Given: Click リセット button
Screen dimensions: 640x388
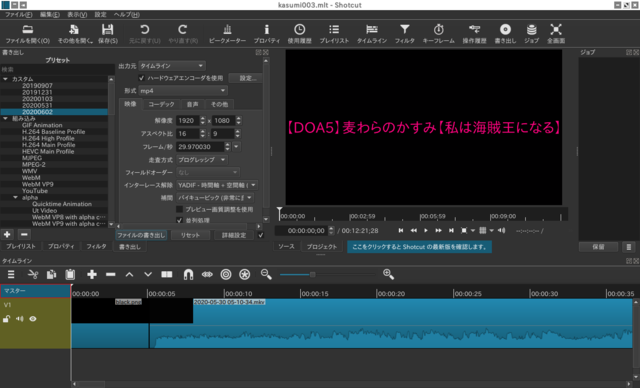Looking at the screenshot, I should 190,235.
